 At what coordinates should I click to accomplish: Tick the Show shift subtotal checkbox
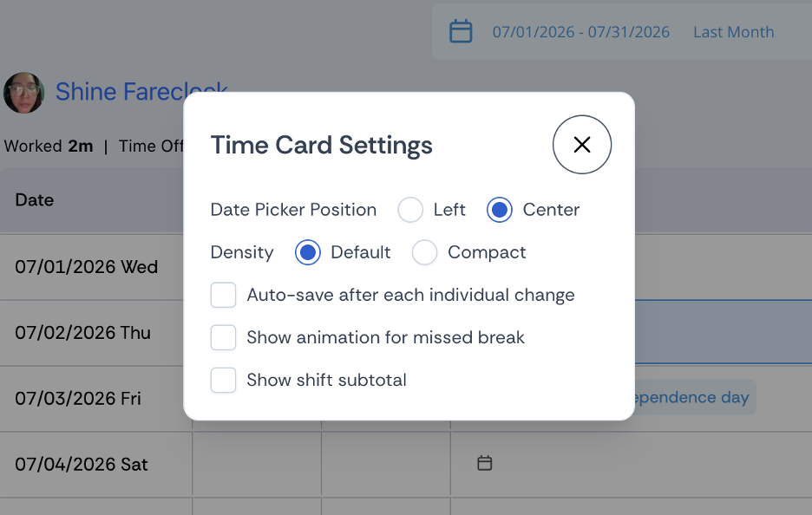coord(223,380)
